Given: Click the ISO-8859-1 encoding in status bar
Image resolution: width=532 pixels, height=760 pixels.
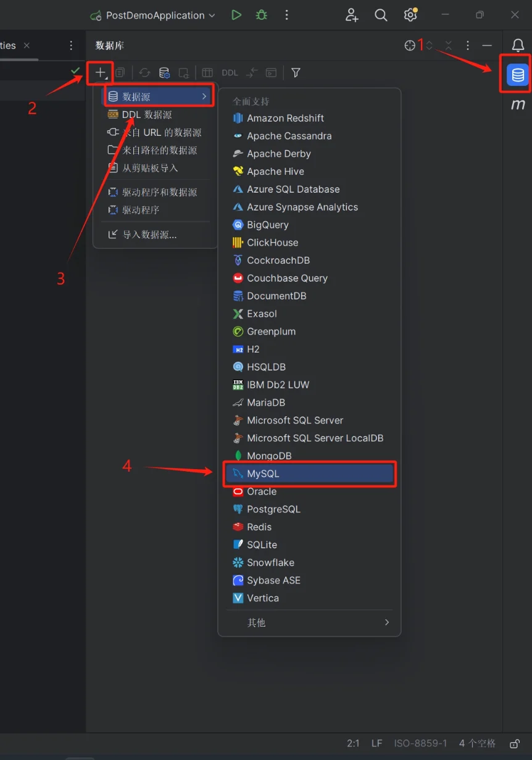Looking at the screenshot, I should (x=420, y=743).
